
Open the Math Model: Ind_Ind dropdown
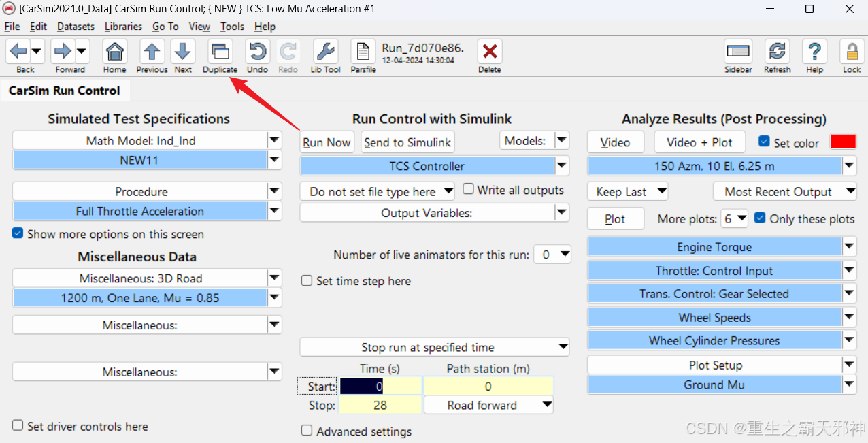(x=274, y=140)
